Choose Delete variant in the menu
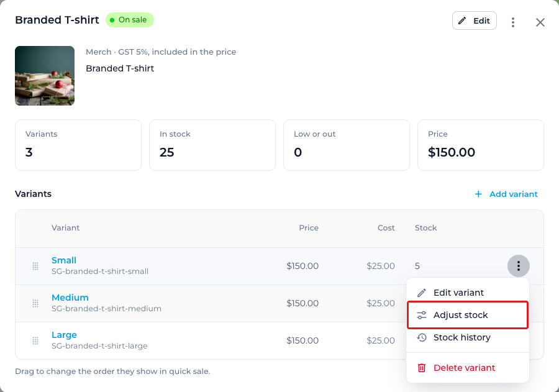This screenshot has width=559, height=392. click(467, 368)
